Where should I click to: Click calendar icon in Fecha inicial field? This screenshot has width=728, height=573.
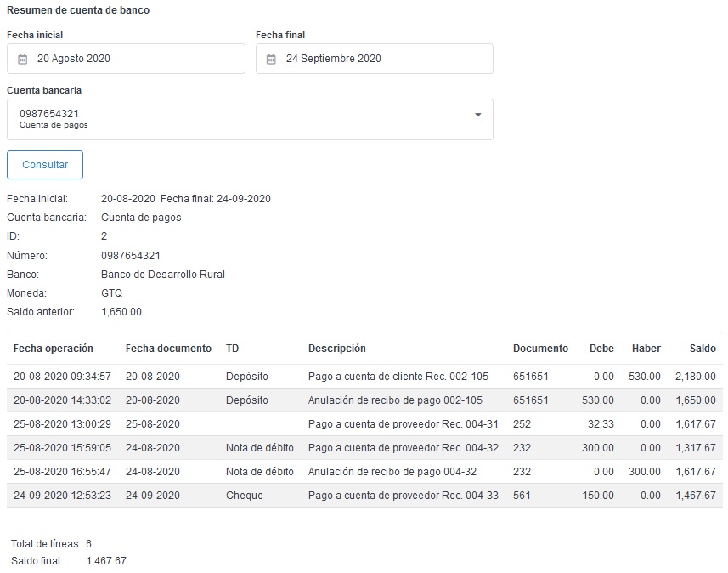23,60
